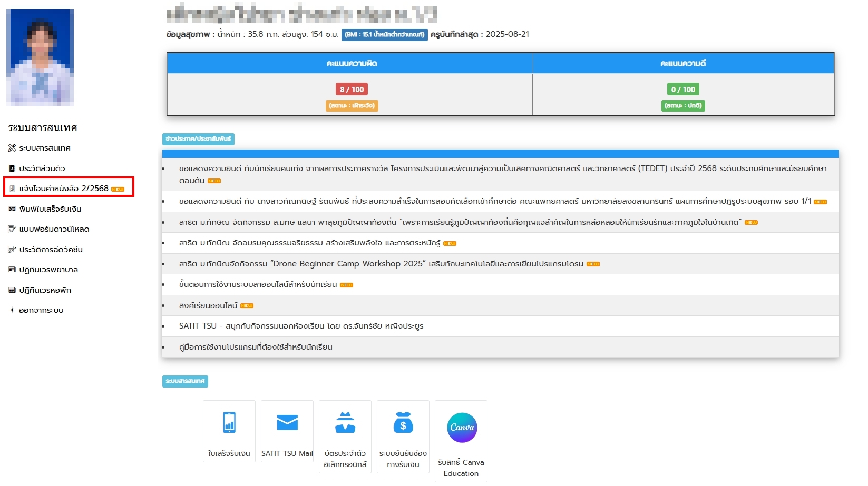Open ปฏิทินเวรพยาบาล calendar menu
The height and width of the screenshot is (486, 868).
[48, 270]
